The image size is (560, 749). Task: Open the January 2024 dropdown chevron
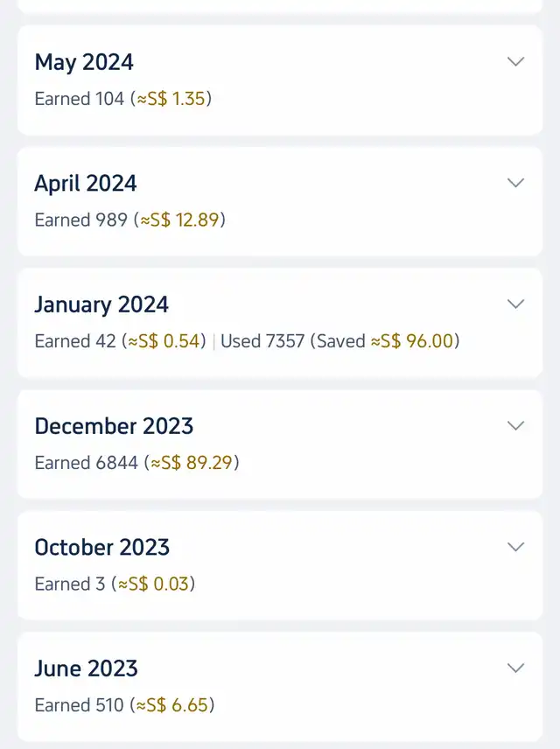(x=516, y=304)
